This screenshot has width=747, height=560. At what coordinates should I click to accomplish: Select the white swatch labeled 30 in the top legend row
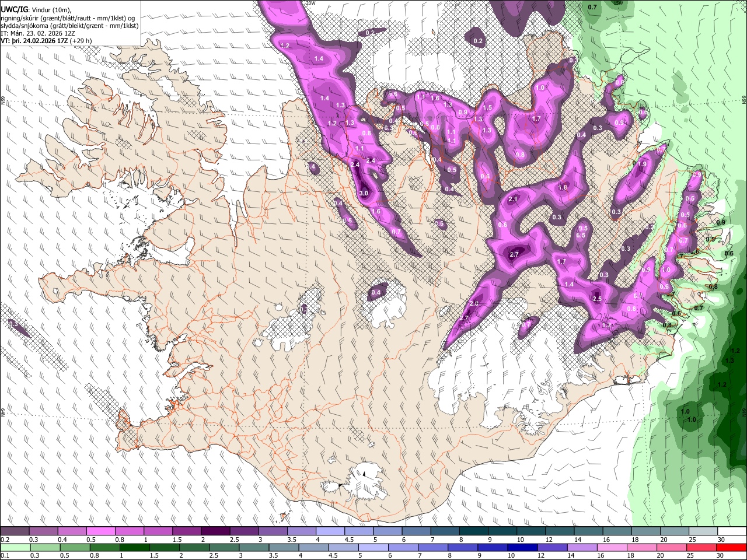coord(733,531)
